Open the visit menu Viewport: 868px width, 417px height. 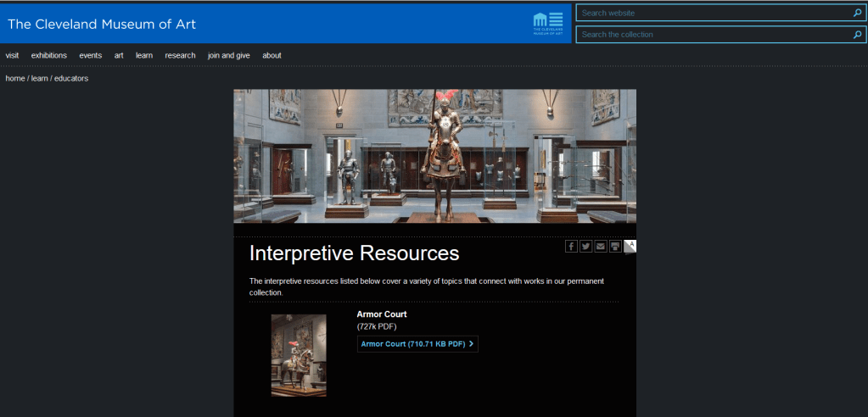pyautogui.click(x=12, y=56)
